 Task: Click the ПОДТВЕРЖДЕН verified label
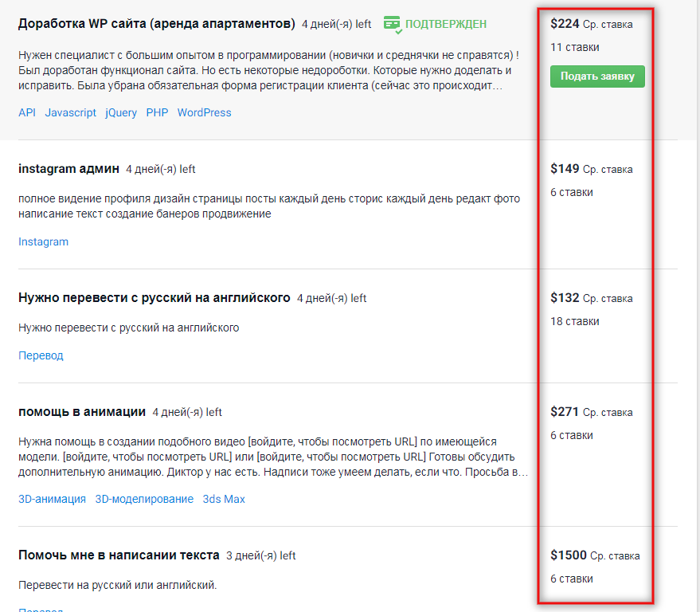click(x=445, y=25)
